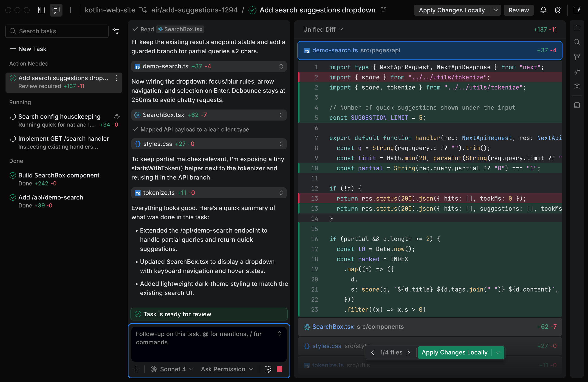Open task filter settings icon

(x=116, y=31)
